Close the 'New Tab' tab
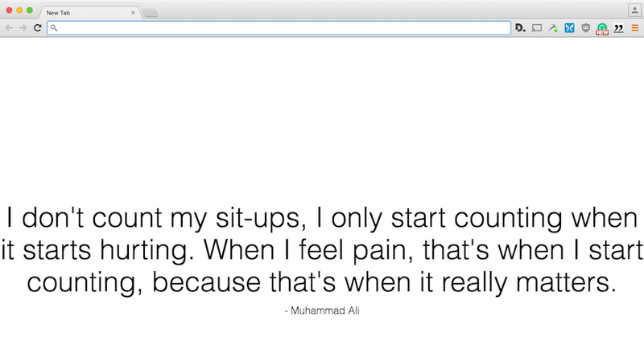 point(133,13)
